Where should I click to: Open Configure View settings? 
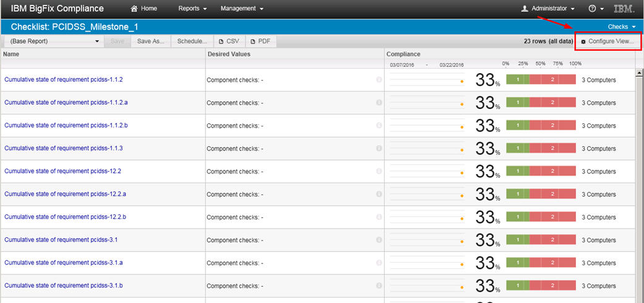[x=608, y=41]
